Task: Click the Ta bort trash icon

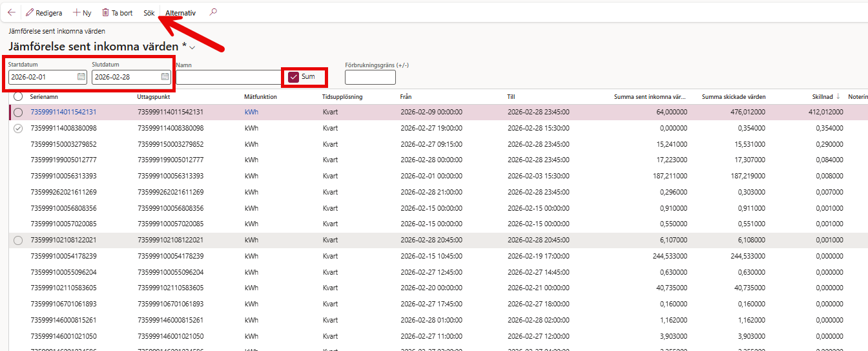Action: tap(105, 13)
